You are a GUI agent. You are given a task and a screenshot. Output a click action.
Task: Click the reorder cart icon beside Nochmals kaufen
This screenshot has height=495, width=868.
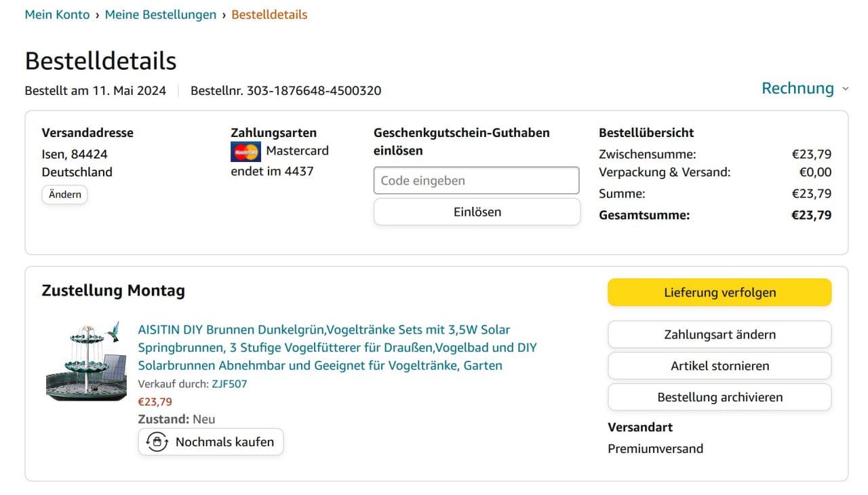[157, 442]
